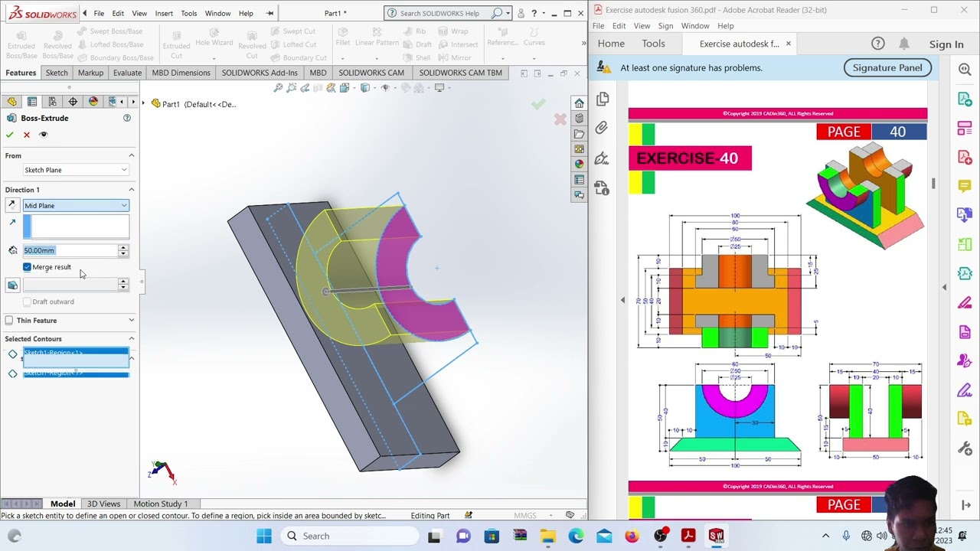Screen dimensions: 980x551
Task: Switch to the Evaluate tab
Action: 127,73
